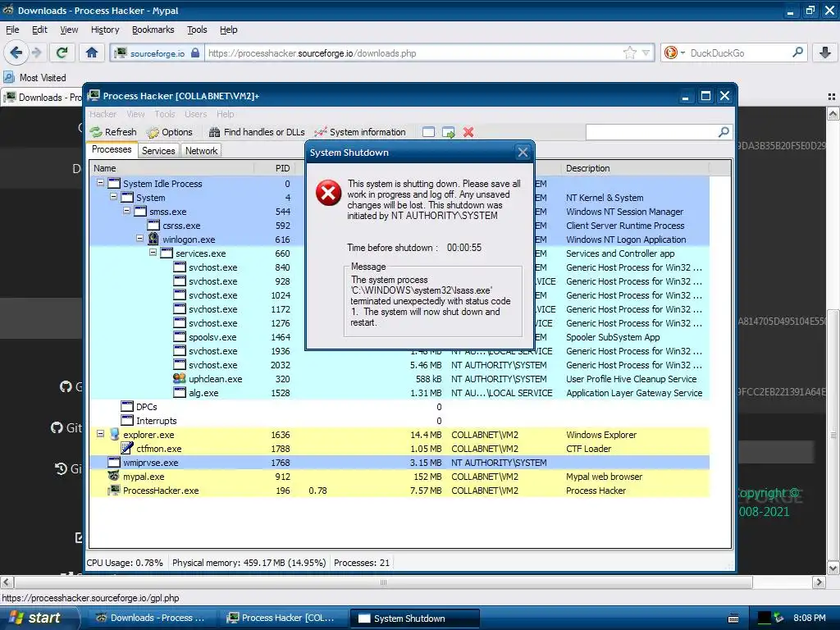Click the padlock site identity icon
This screenshot has height=630, width=840.
195,52
